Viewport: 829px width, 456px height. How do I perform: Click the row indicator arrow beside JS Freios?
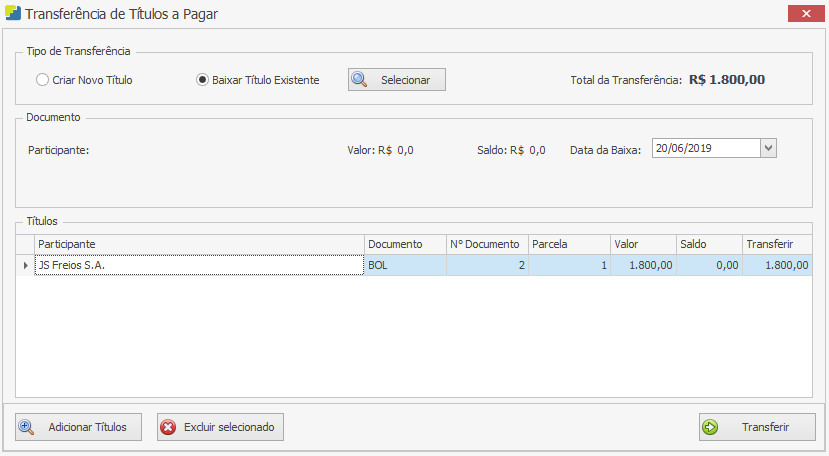(x=25, y=265)
